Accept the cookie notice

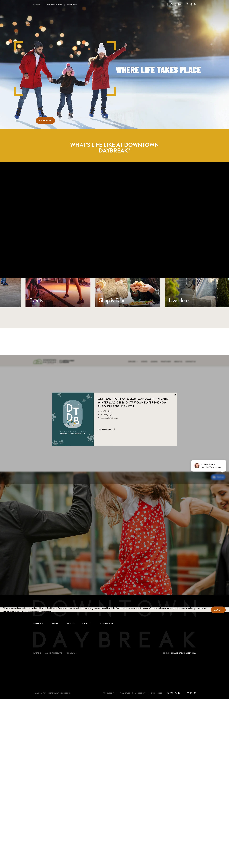pyautogui.click(x=218, y=610)
